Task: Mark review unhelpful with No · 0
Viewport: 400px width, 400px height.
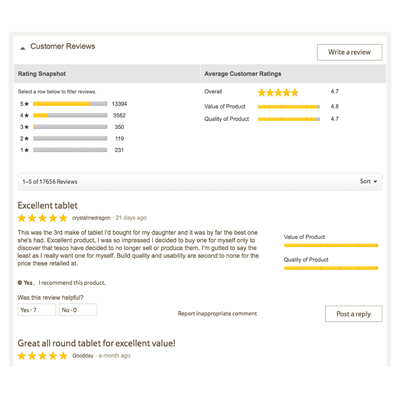Action: [x=78, y=310]
